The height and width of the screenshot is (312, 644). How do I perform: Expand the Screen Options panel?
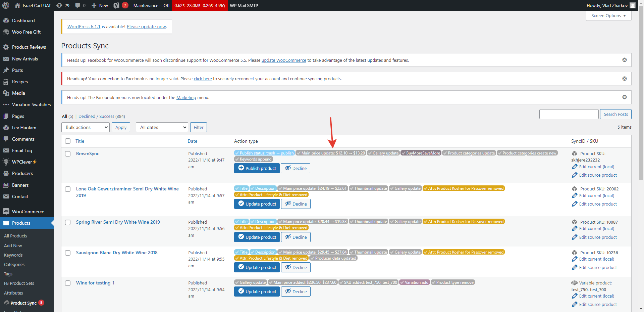click(608, 16)
